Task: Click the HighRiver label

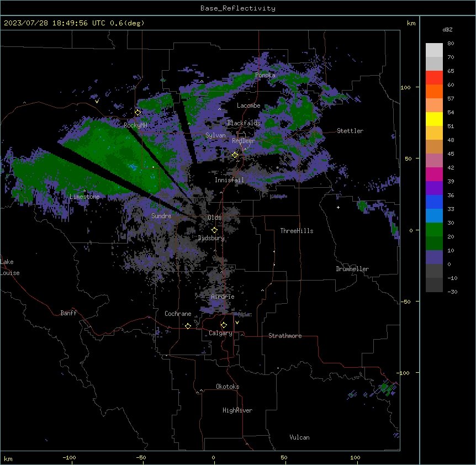Action: click(x=237, y=410)
